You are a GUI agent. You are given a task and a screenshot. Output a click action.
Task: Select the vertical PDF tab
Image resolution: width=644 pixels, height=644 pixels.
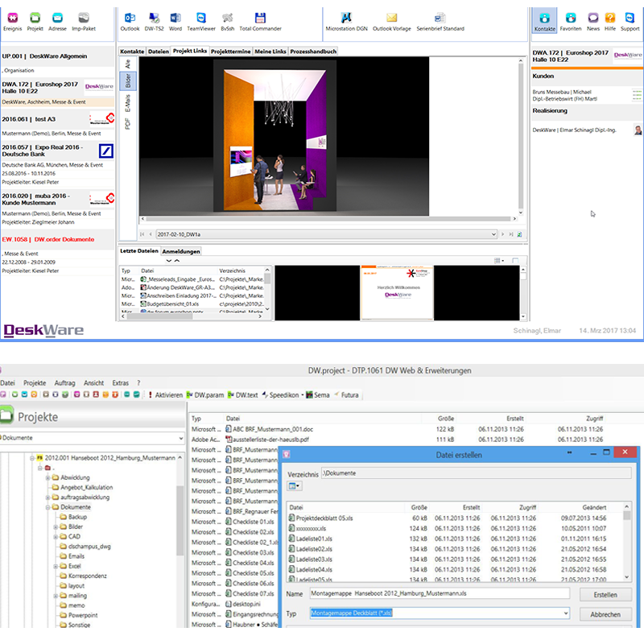(128, 124)
